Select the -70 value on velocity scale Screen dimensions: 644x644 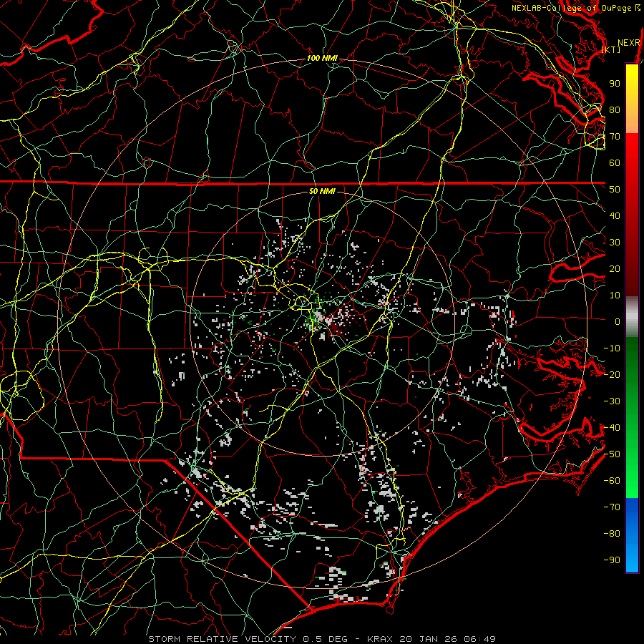click(x=612, y=507)
